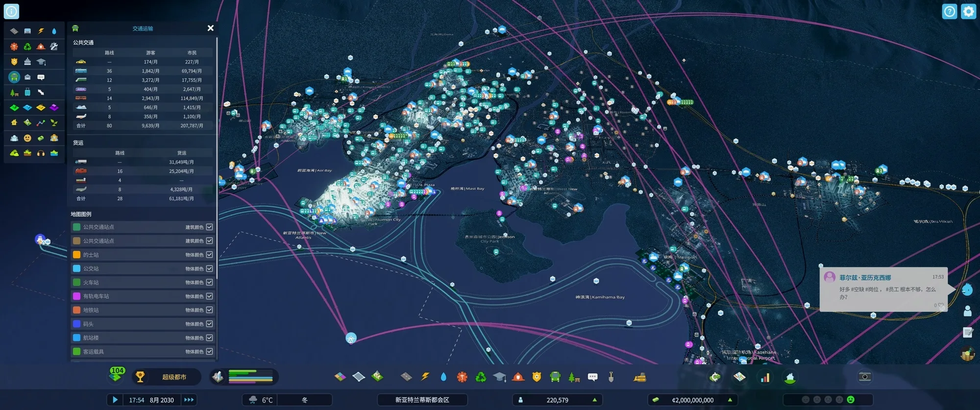
Task: Open the Police badge info view
Action: (x=14, y=62)
